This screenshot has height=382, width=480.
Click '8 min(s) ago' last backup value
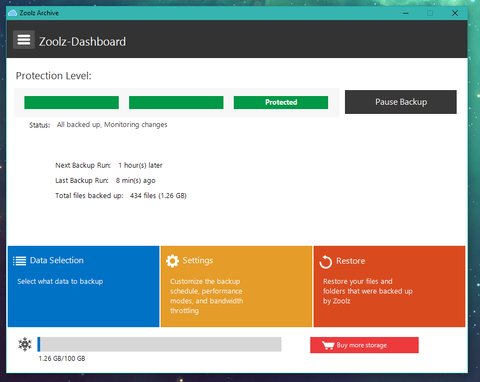[x=135, y=181]
